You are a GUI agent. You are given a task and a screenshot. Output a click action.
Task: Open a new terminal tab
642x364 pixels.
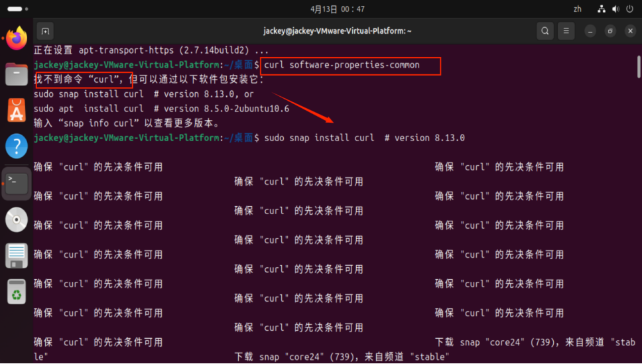(x=46, y=31)
